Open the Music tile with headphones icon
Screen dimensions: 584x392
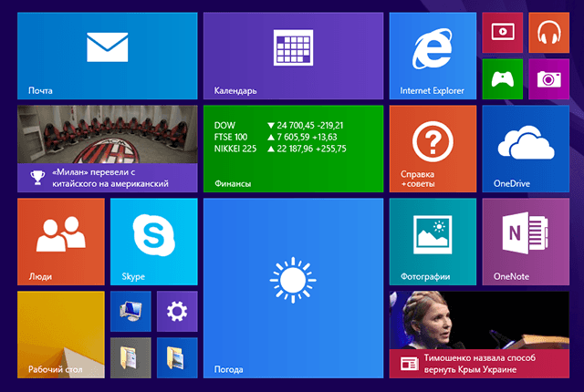pyautogui.click(x=549, y=33)
